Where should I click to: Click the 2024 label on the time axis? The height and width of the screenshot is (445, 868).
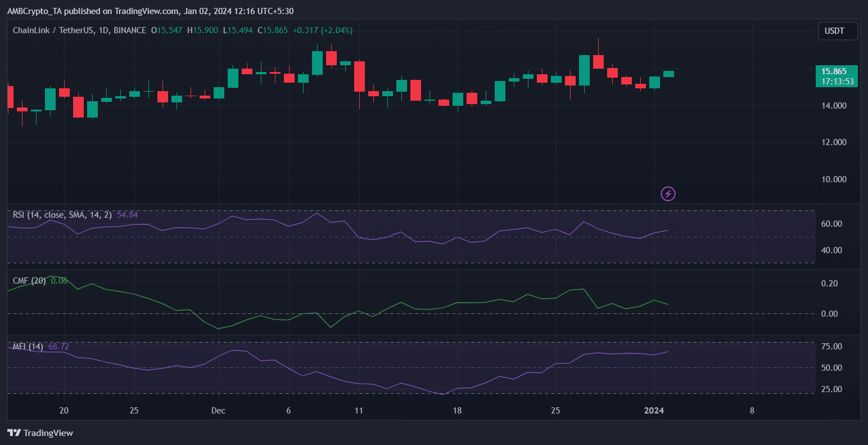pyautogui.click(x=654, y=411)
